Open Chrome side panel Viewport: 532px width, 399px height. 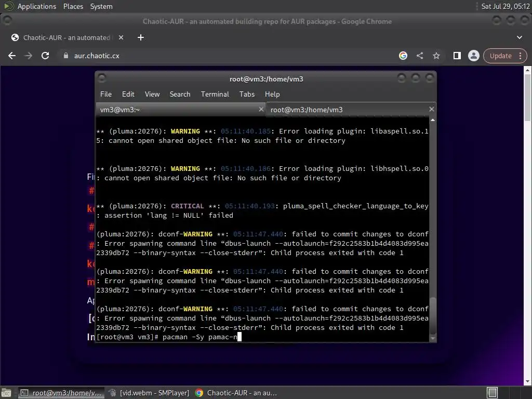pos(457,56)
